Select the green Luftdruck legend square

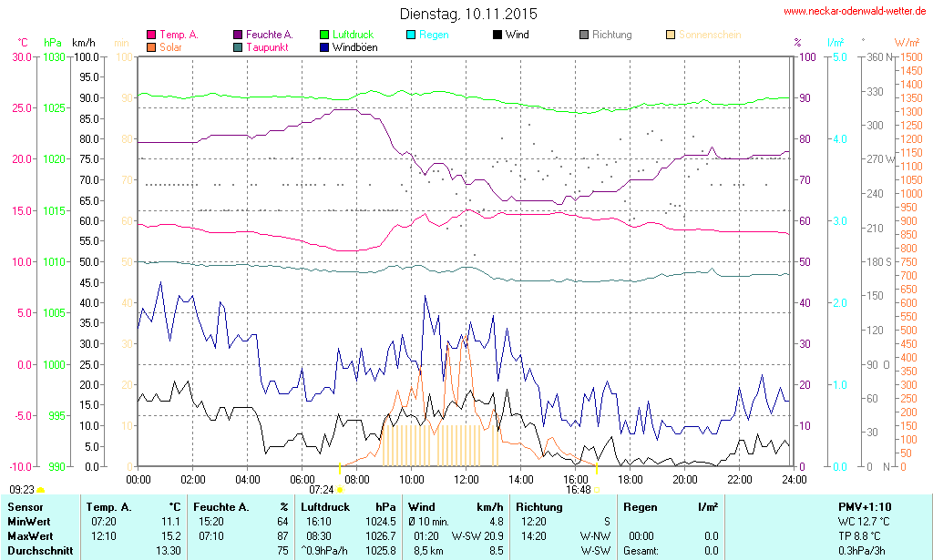click(325, 36)
